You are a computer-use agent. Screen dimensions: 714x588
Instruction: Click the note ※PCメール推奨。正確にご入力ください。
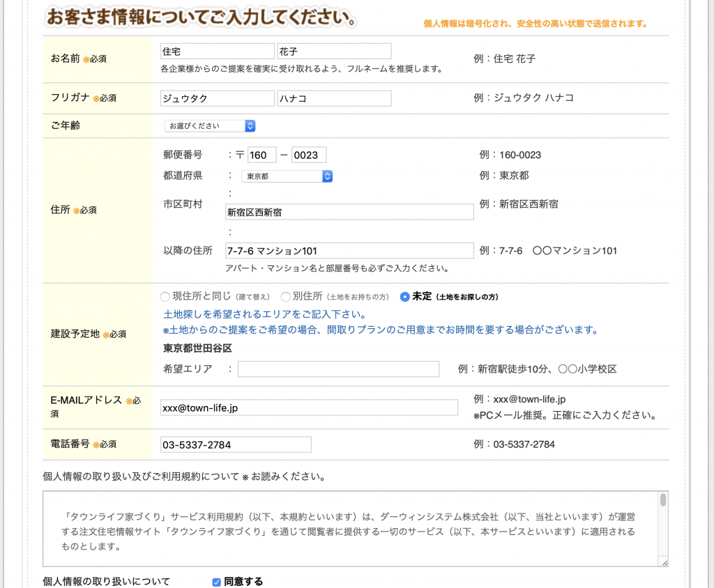click(565, 415)
